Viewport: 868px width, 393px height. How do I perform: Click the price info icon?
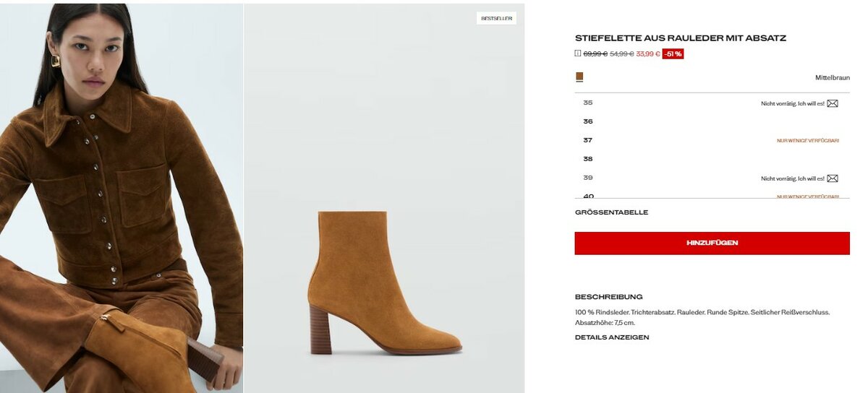pyautogui.click(x=578, y=53)
